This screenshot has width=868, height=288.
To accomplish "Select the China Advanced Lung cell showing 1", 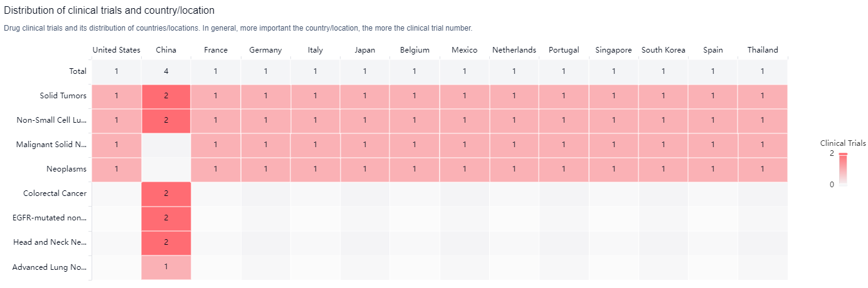I will pos(166,267).
